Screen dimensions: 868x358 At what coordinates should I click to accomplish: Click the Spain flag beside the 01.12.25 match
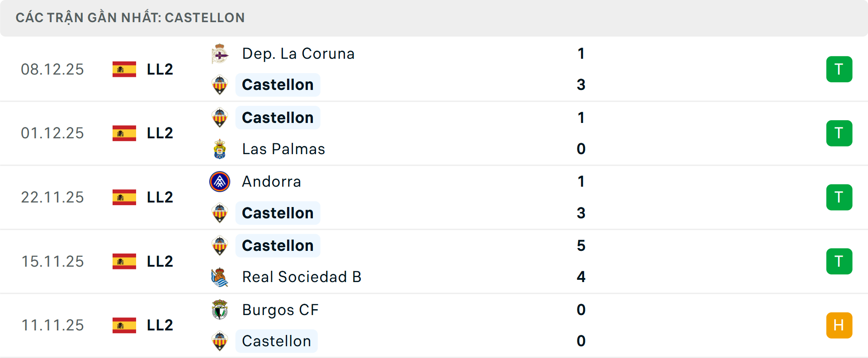pos(123,133)
